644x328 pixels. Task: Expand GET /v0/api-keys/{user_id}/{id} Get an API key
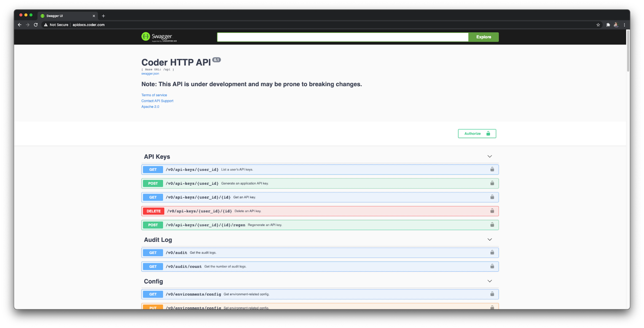[320, 197]
